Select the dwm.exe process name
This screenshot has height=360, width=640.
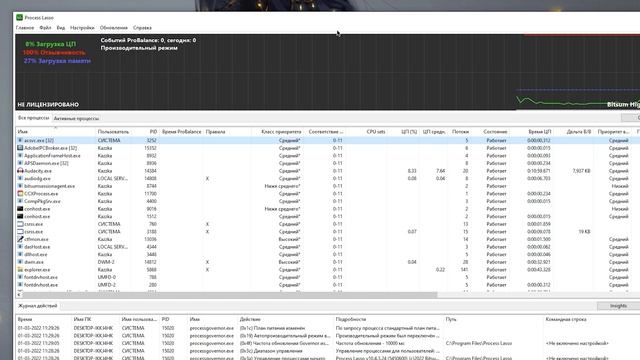(34, 262)
